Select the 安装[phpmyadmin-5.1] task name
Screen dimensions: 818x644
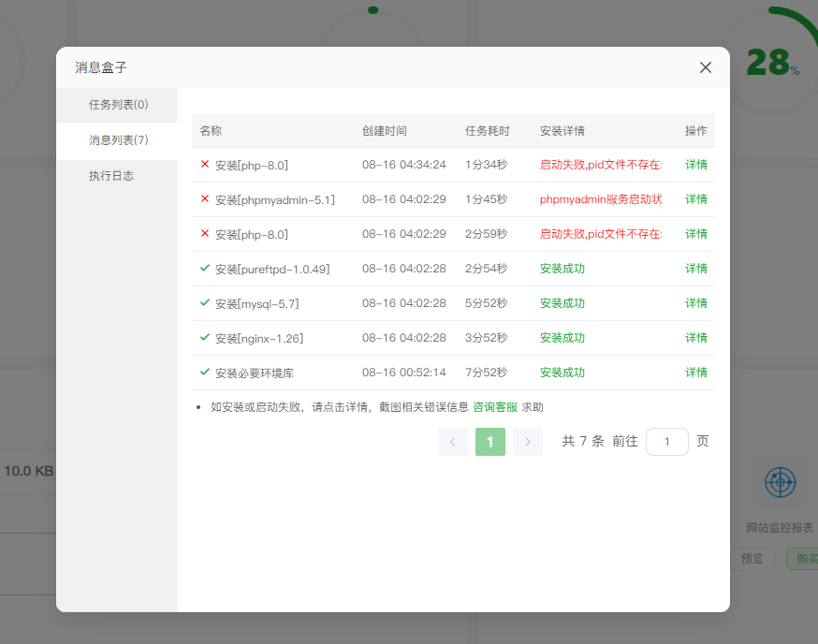tap(275, 200)
